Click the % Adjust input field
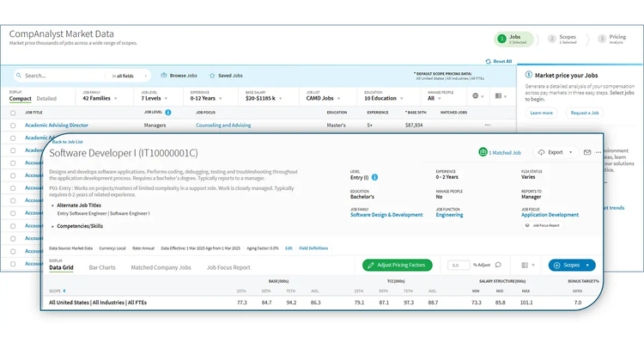The image size is (644, 349). pos(459,265)
